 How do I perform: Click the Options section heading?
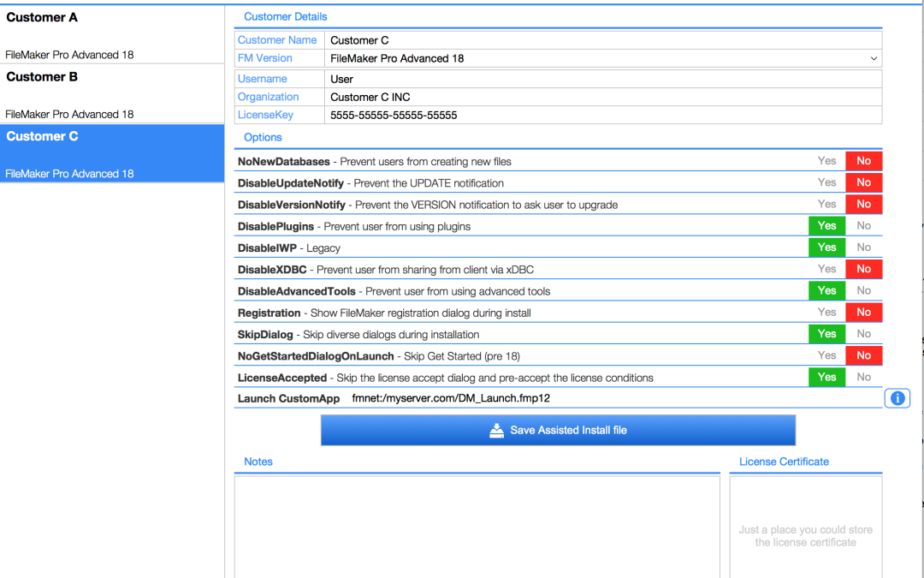click(263, 137)
